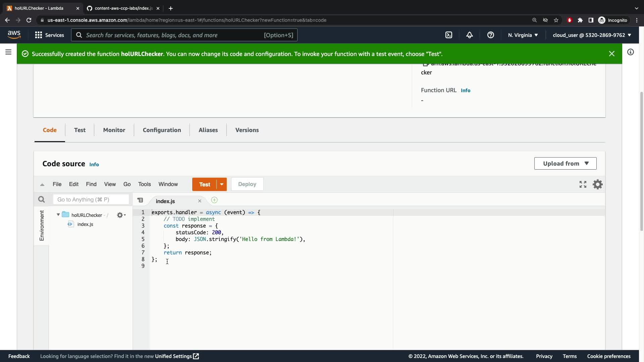Toggle the Environment side panel
This screenshot has height=362, width=644.
(42, 225)
